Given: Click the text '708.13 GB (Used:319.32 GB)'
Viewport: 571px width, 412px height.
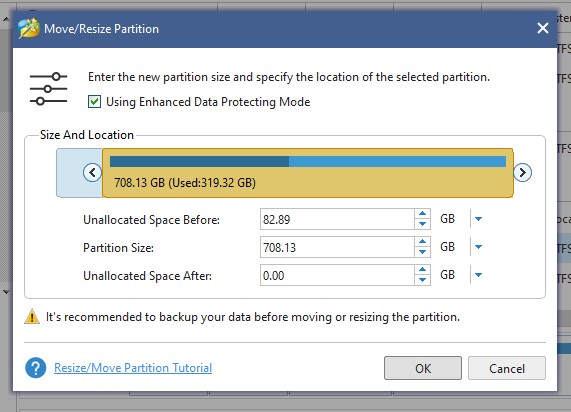Looking at the screenshot, I should 185,183.
